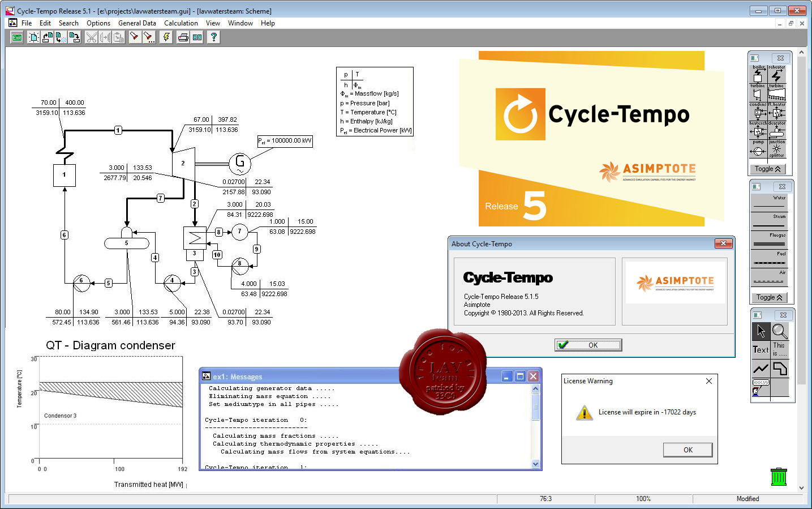Select the Air pipe line type

coord(769,277)
